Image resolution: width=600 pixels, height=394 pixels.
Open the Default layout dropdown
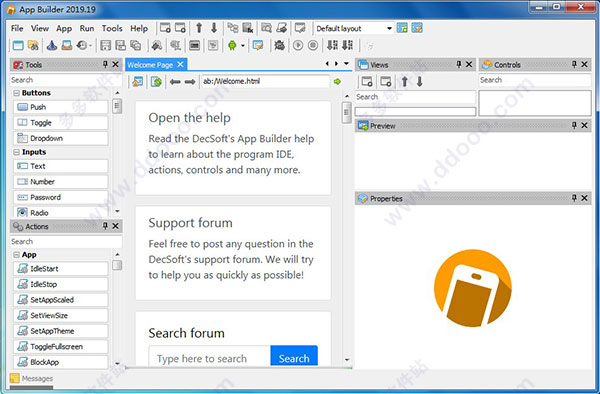[x=389, y=28]
